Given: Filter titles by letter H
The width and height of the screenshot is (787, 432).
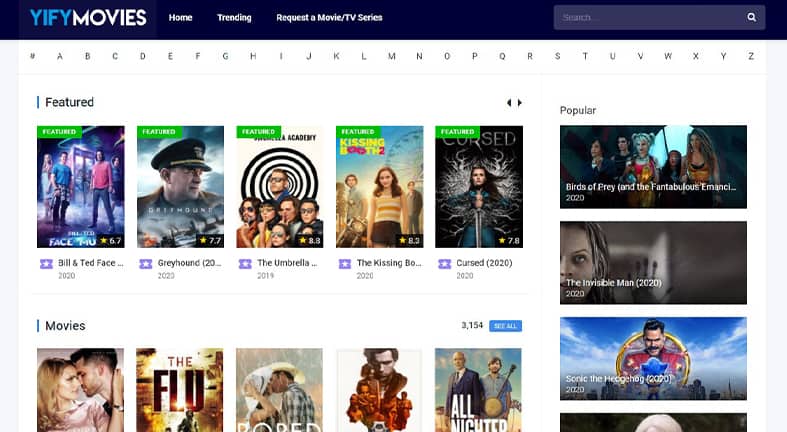Looking at the screenshot, I should click(x=253, y=56).
